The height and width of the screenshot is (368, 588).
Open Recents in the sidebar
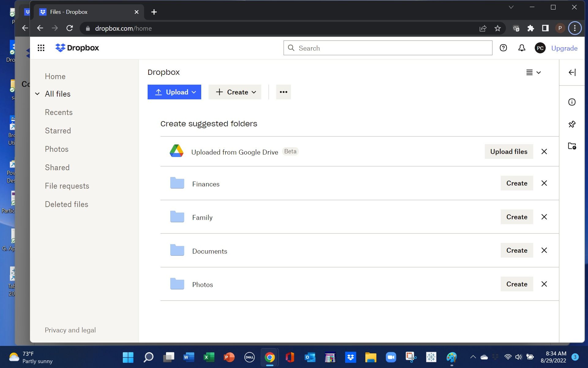(59, 112)
